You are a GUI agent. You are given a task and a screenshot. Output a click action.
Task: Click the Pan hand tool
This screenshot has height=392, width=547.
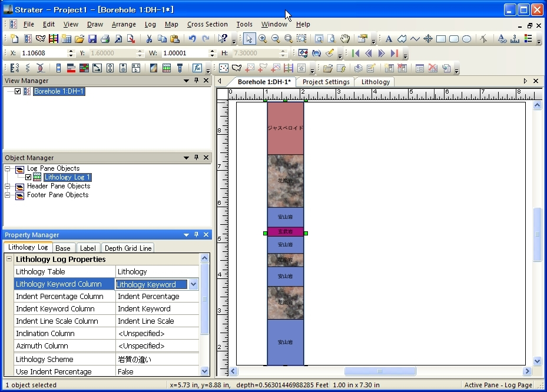pos(345,39)
